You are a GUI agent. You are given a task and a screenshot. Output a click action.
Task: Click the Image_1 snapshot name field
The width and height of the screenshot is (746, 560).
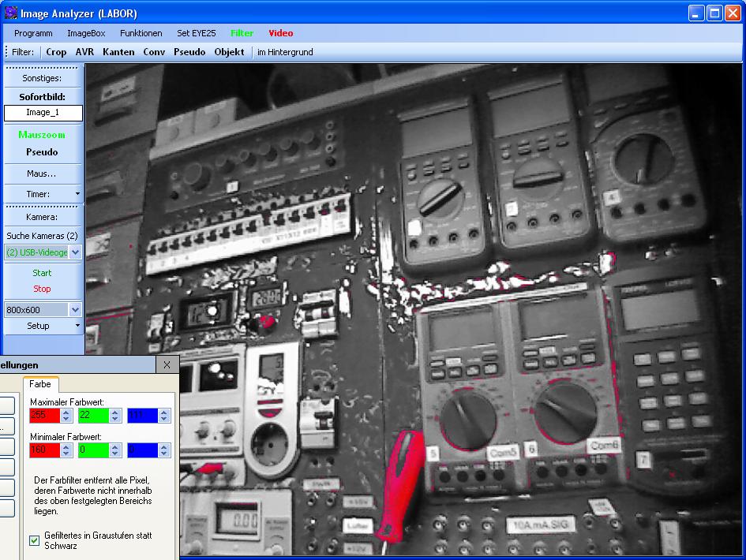[43, 113]
